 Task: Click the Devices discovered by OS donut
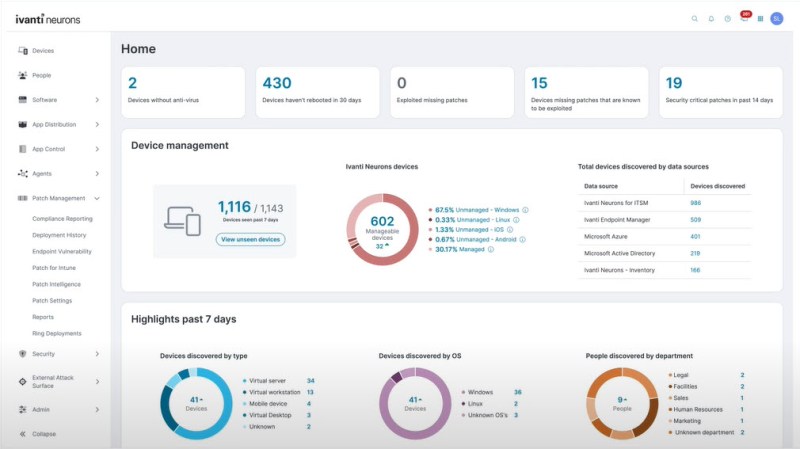tap(415, 404)
